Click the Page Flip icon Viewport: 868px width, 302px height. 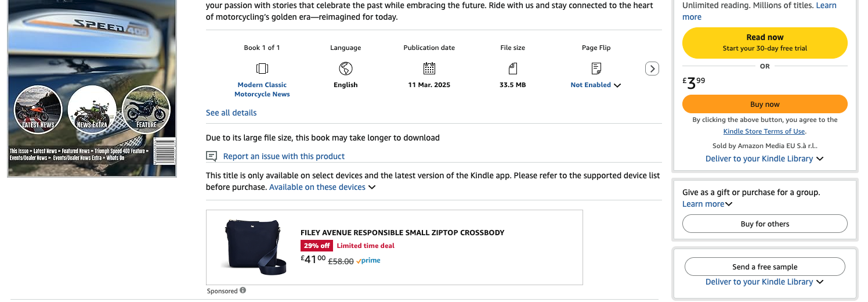click(596, 69)
